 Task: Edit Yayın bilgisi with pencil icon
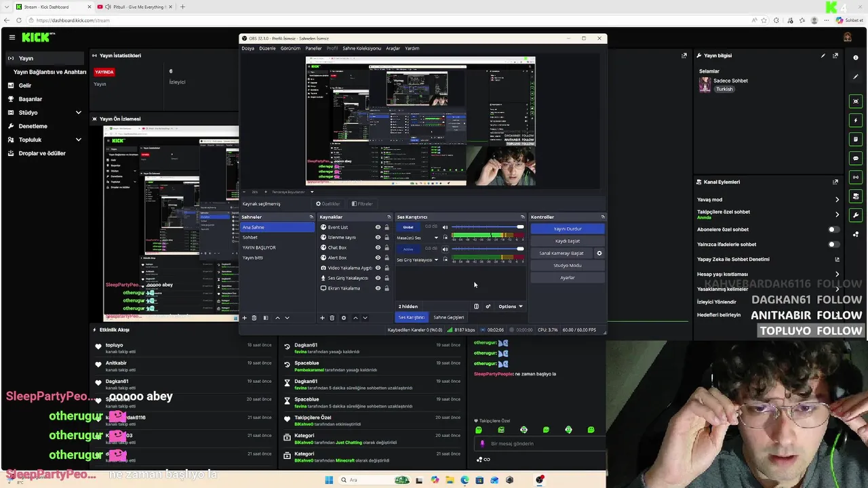(823, 56)
